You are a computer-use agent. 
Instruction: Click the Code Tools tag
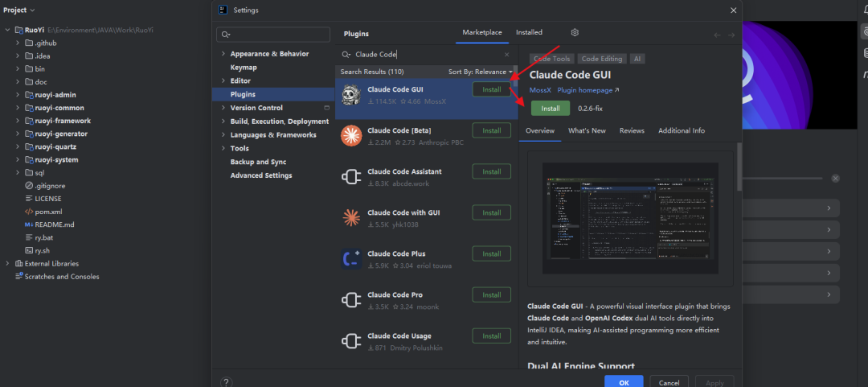pyautogui.click(x=552, y=59)
